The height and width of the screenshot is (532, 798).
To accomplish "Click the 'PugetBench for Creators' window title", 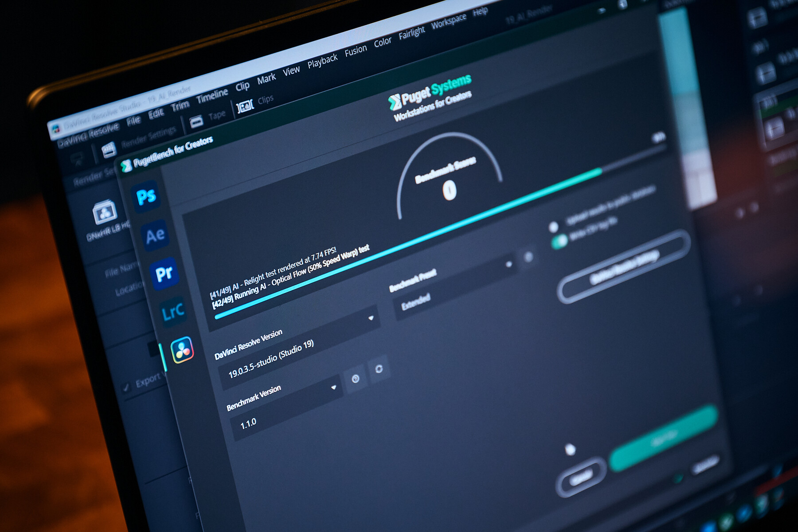I will [x=173, y=151].
